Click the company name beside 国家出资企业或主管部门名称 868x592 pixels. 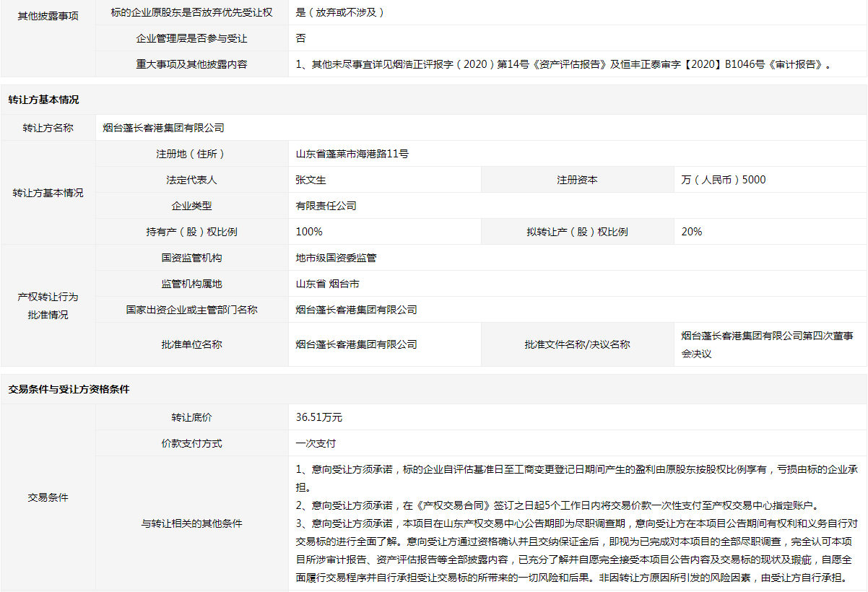tap(357, 310)
